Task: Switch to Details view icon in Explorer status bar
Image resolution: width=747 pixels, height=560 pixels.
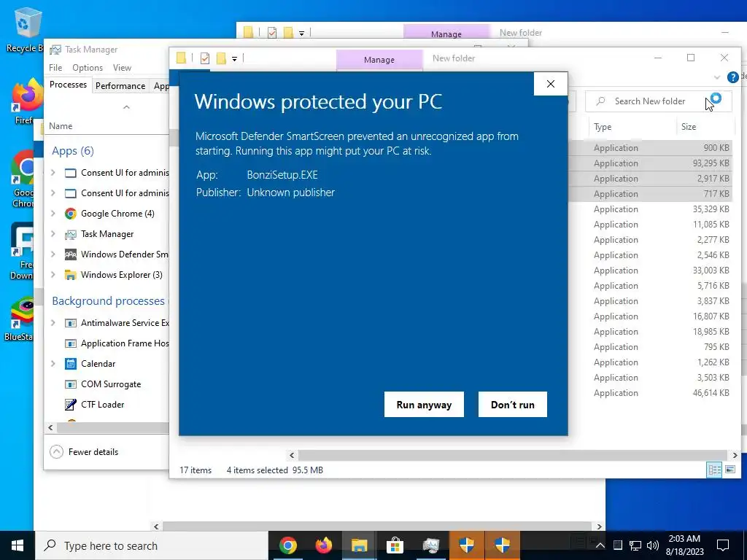Action: [x=714, y=470]
